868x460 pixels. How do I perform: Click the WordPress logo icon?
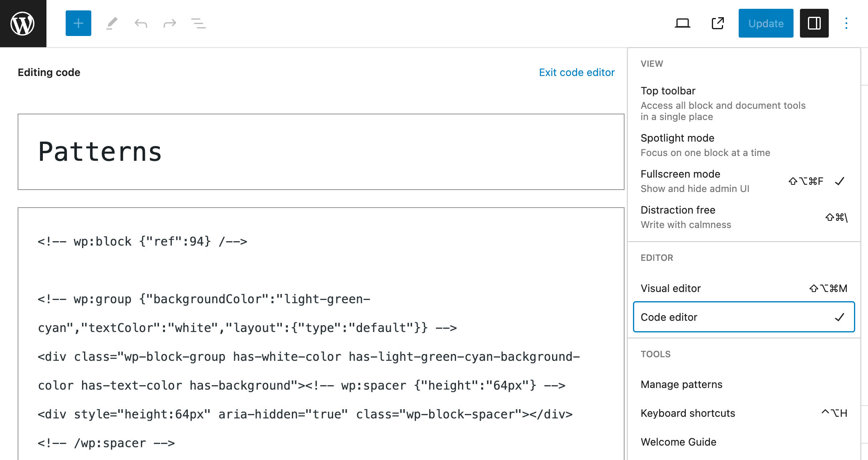click(x=23, y=23)
